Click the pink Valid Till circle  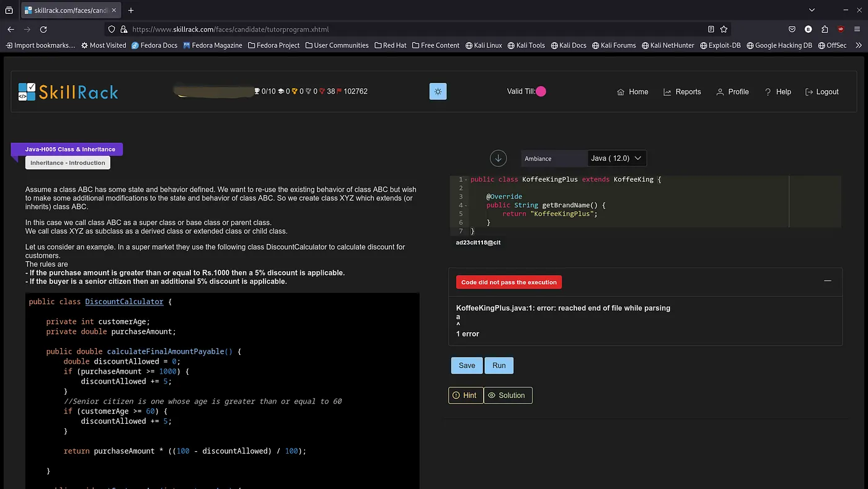pyautogui.click(x=541, y=91)
